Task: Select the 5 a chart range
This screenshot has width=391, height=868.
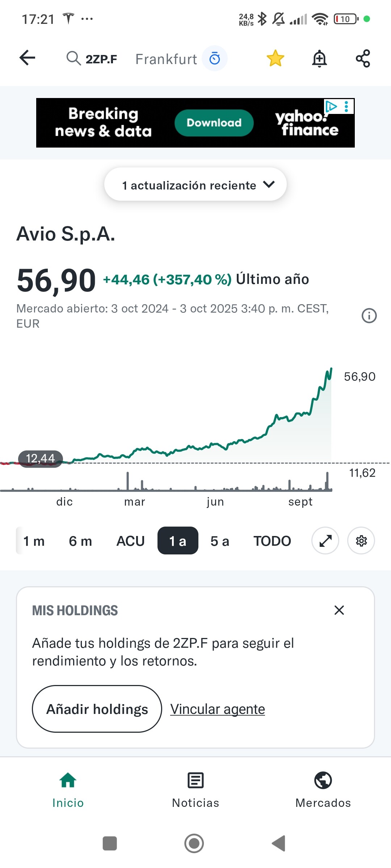Action: coord(220,541)
